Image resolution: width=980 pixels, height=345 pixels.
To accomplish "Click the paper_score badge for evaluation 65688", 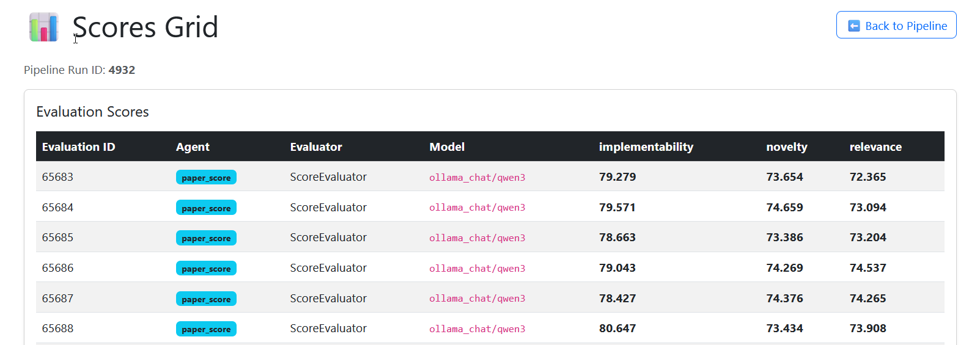I will pyautogui.click(x=206, y=329).
